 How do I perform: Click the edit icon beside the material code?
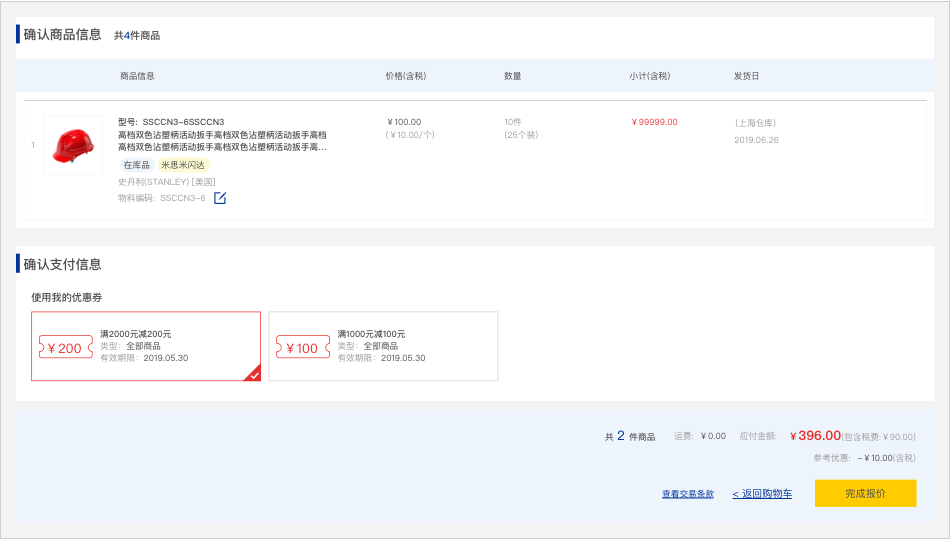click(220, 198)
